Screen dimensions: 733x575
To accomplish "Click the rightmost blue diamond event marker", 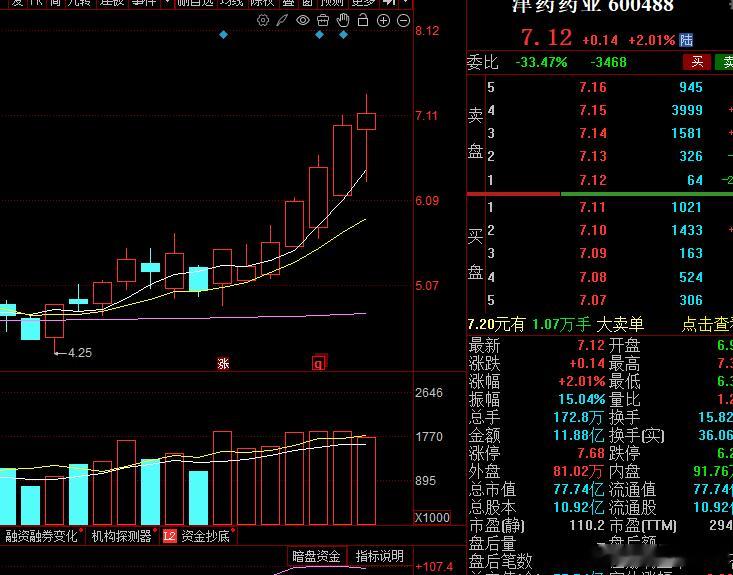I will [x=344, y=35].
